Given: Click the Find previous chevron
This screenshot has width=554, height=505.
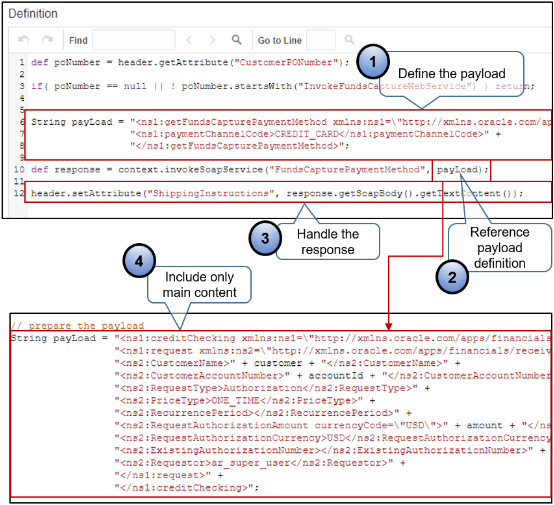Looking at the screenshot, I should 189,40.
